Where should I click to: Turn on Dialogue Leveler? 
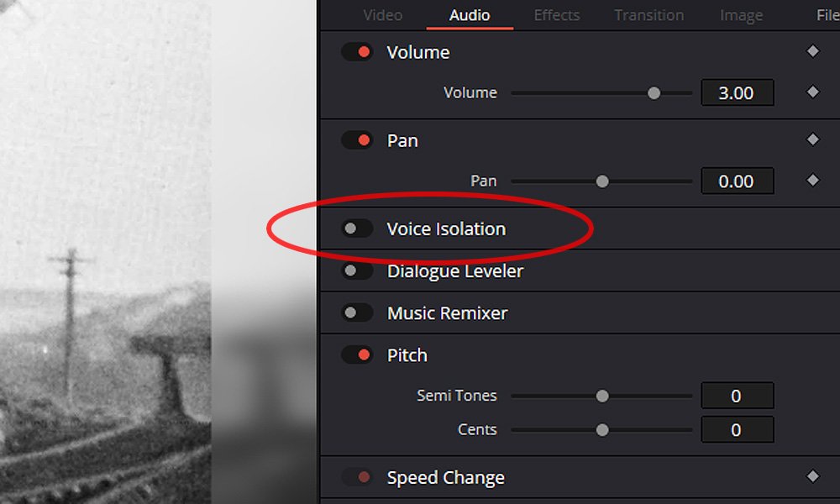pos(357,271)
